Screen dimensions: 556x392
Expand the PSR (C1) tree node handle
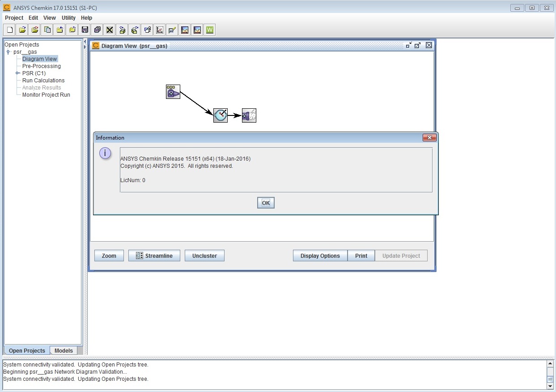point(17,73)
